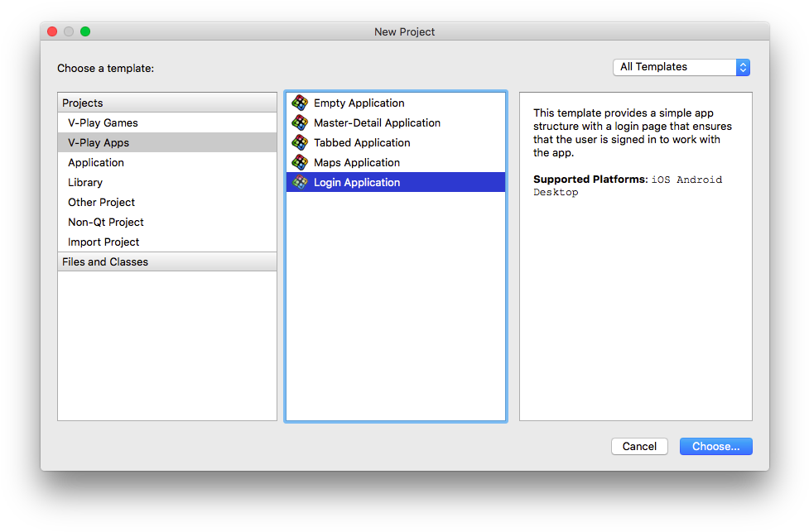Click the Projects section header
Image resolution: width=809 pixels, height=532 pixels.
(x=83, y=103)
